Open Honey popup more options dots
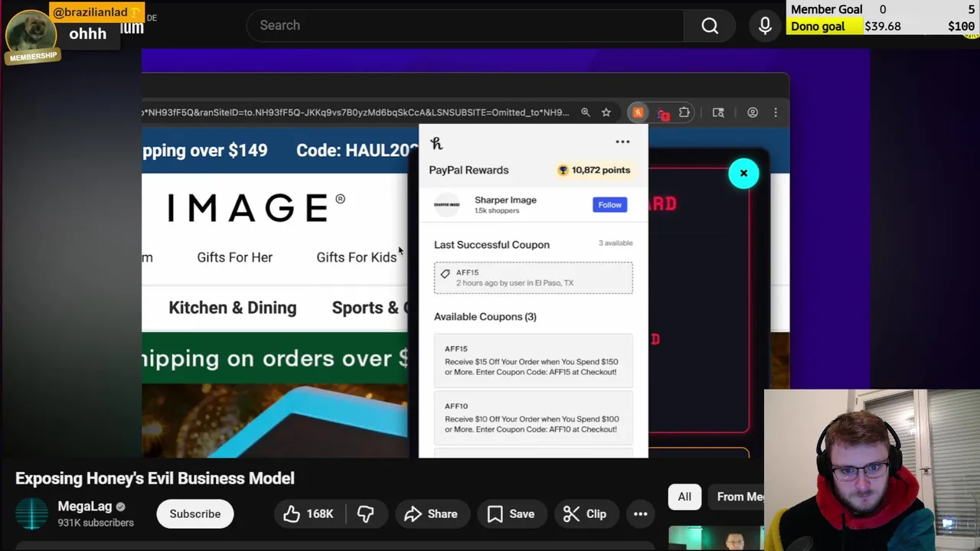 pyautogui.click(x=622, y=142)
